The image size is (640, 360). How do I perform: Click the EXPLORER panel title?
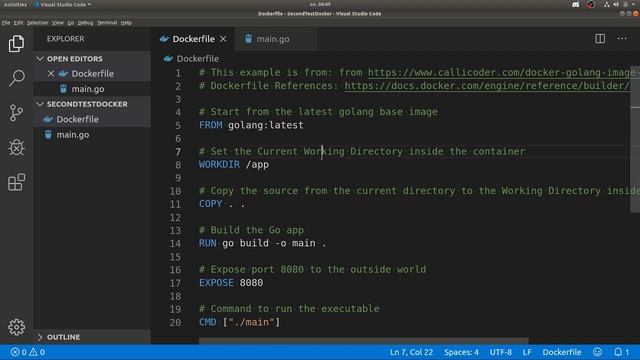65,39
